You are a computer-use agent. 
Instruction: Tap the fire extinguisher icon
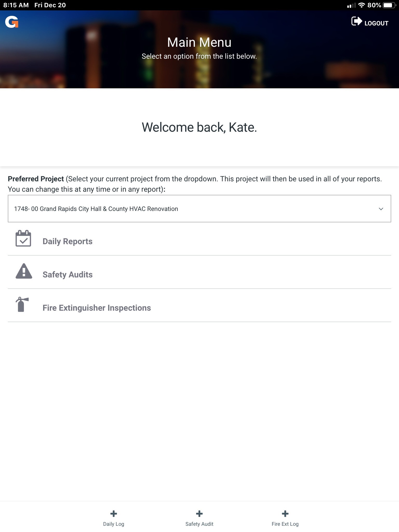pos(22,304)
